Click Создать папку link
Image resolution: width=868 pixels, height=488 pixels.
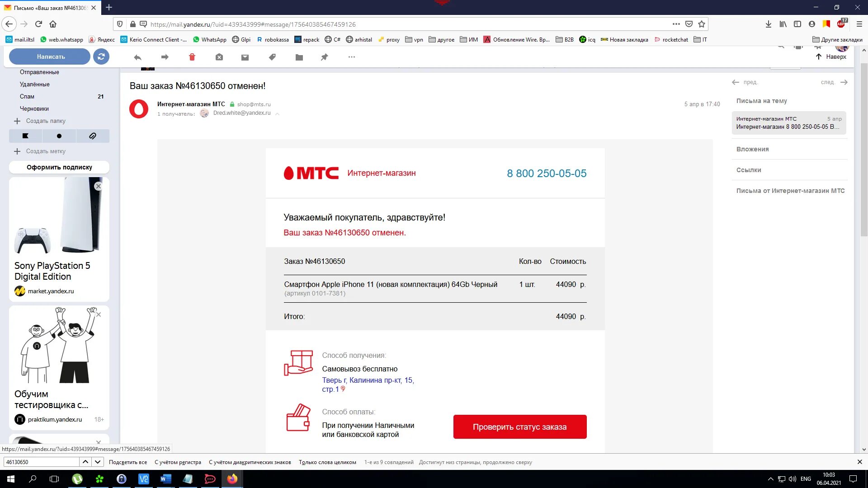[45, 121]
